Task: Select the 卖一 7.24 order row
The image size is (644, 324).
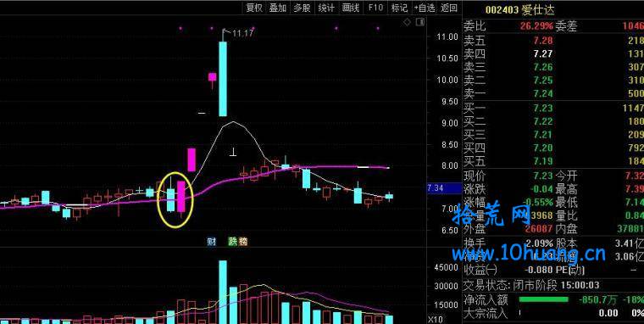Action: point(553,93)
